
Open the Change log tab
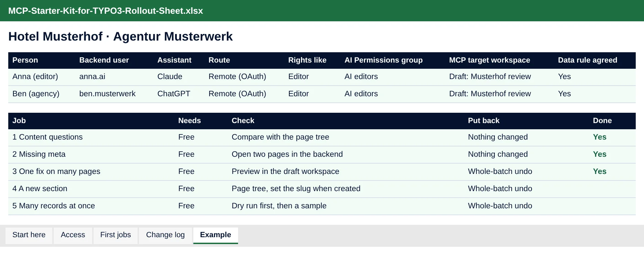[165, 235]
